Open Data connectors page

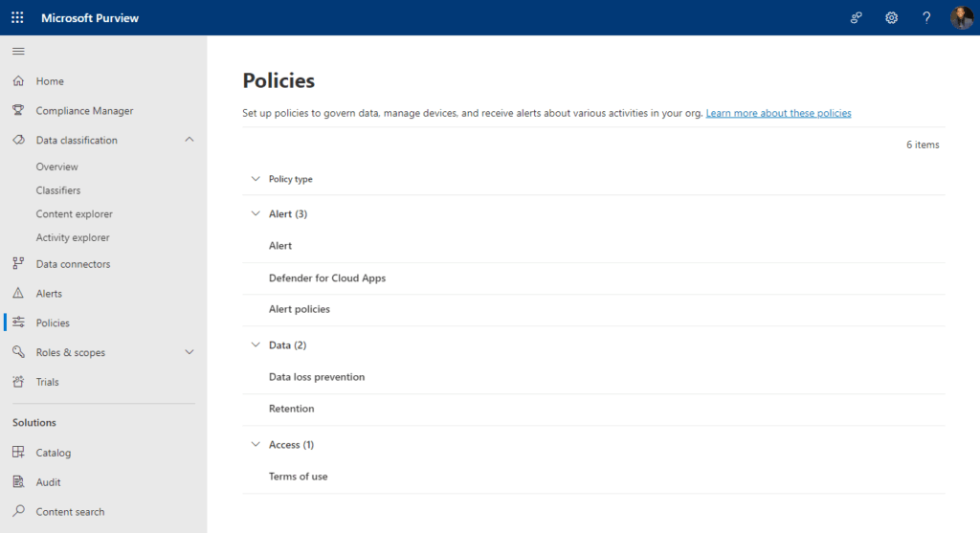[x=73, y=264]
